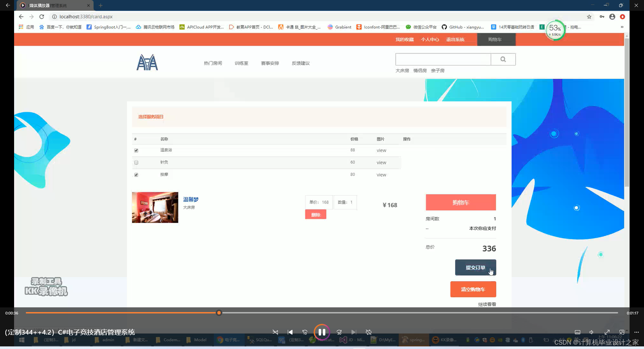The image size is (644, 349).
Task: Click the AA site logo
Action: pyautogui.click(x=147, y=62)
